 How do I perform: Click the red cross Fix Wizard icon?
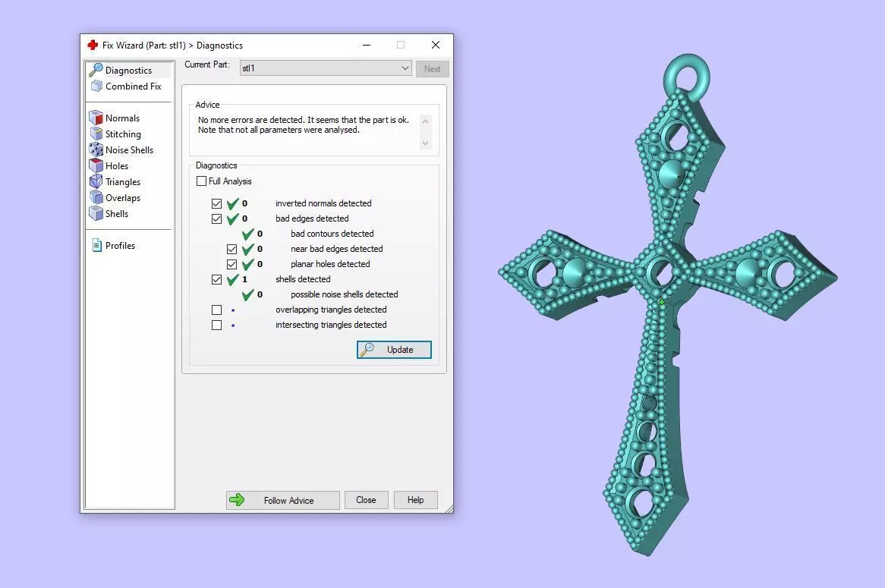[x=93, y=46]
